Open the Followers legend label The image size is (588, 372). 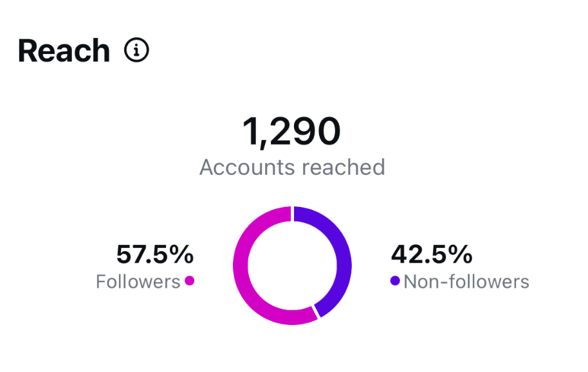pyautogui.click(x=138, y=281)
